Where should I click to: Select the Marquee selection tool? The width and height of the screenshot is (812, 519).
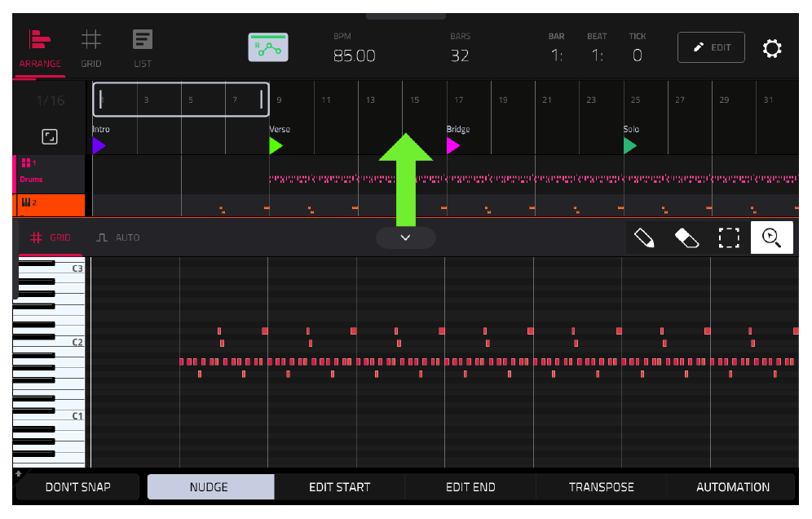tap(729, 238)
